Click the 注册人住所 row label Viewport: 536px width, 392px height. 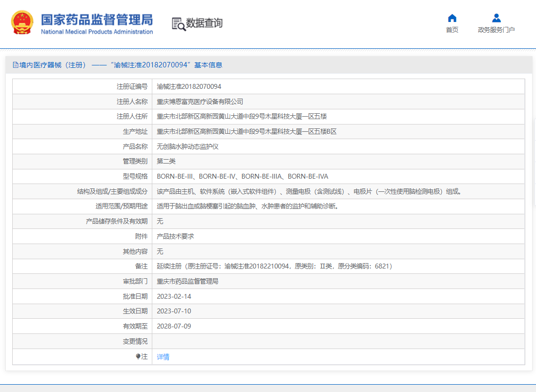(x=132, y=117)
